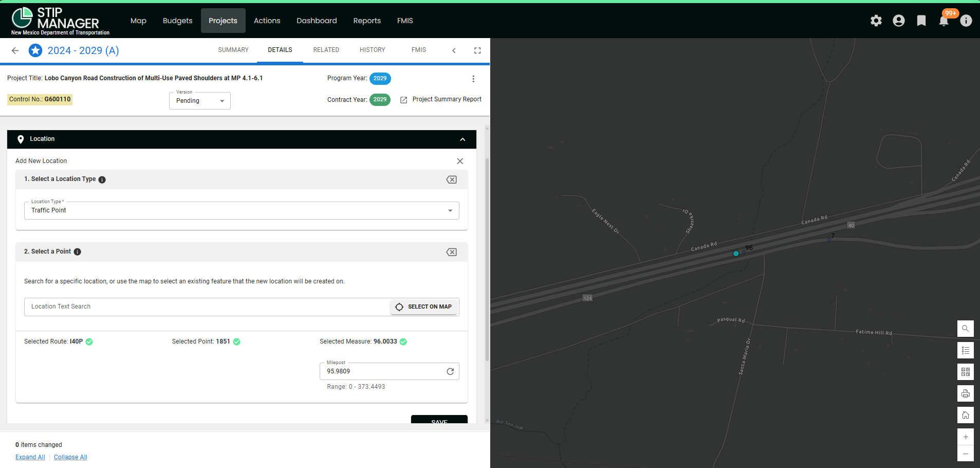The width and height of the screenshot is (980, 468).
Task: Zoom in on the map with plus
Action: [966, 437]
